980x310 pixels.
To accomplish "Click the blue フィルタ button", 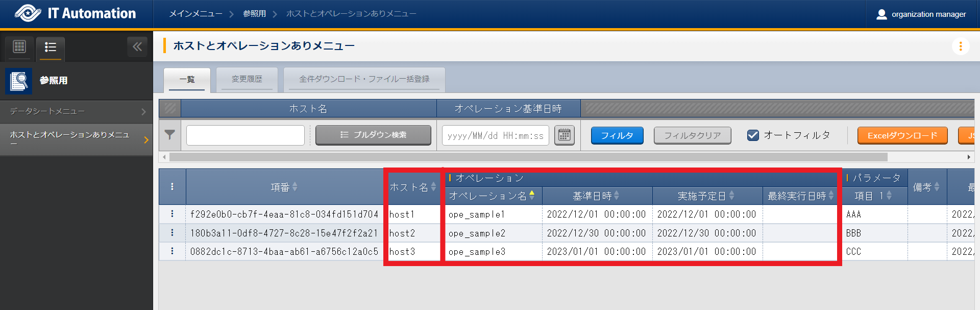I will tap(617, 135).
